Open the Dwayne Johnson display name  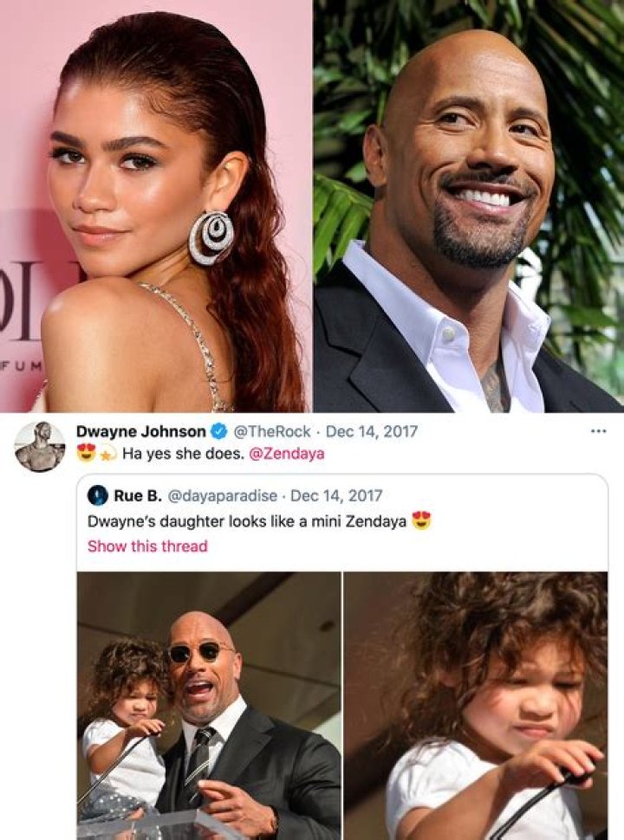pos(141,431)
